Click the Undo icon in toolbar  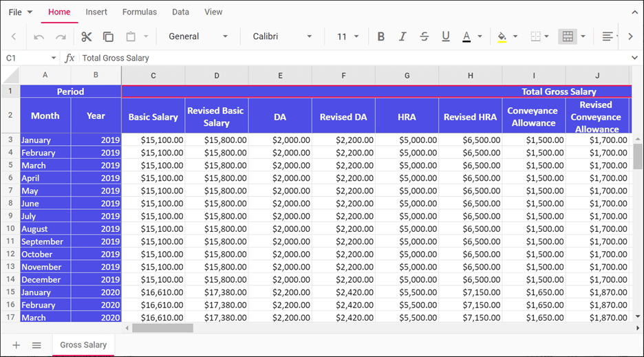[x=39, y=36]
